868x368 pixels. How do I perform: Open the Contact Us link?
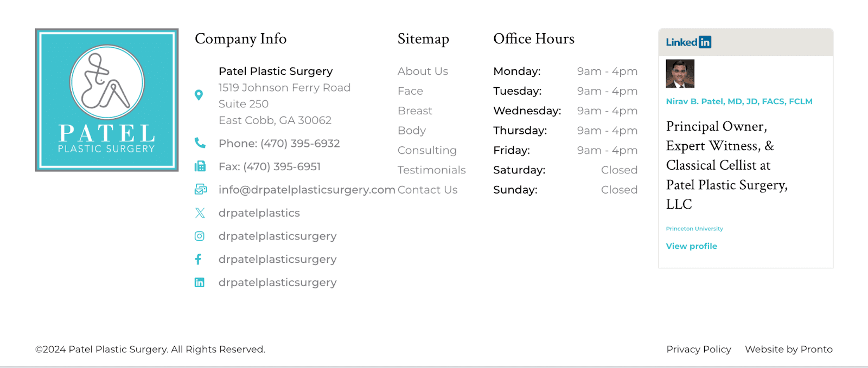[427, 190]
